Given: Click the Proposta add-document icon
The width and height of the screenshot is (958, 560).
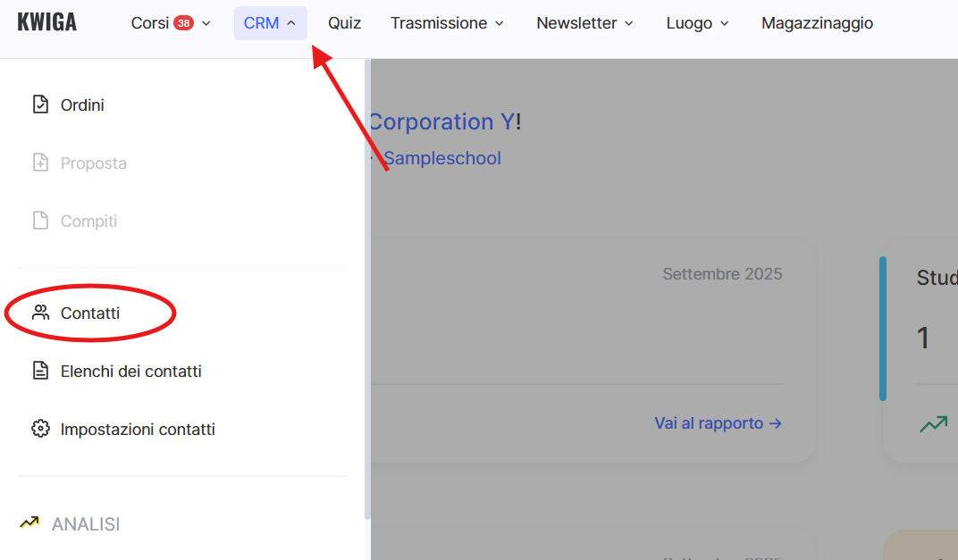Looking at the screenshot, I should coord(40,163).
